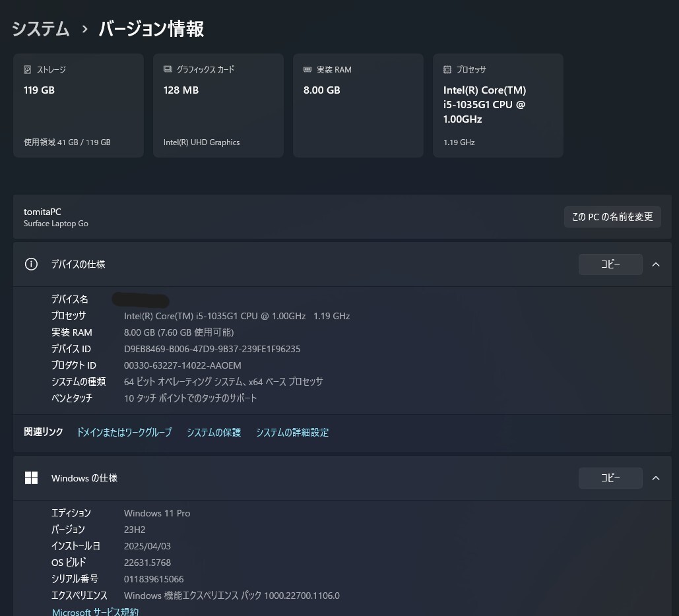
Task: Click the installed RAM icon
Action: [x=307, y=69]
